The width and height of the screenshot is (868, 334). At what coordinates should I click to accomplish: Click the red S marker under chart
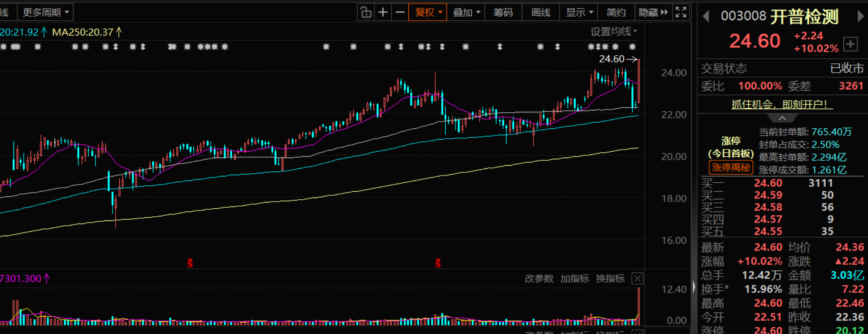[x=190, y=263]
